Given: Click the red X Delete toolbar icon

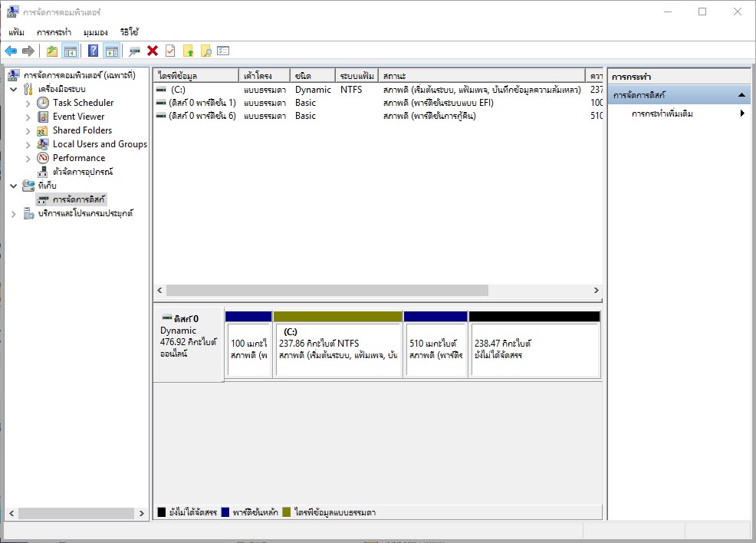Looking at the screenshot, I should [x=153, y=51].
